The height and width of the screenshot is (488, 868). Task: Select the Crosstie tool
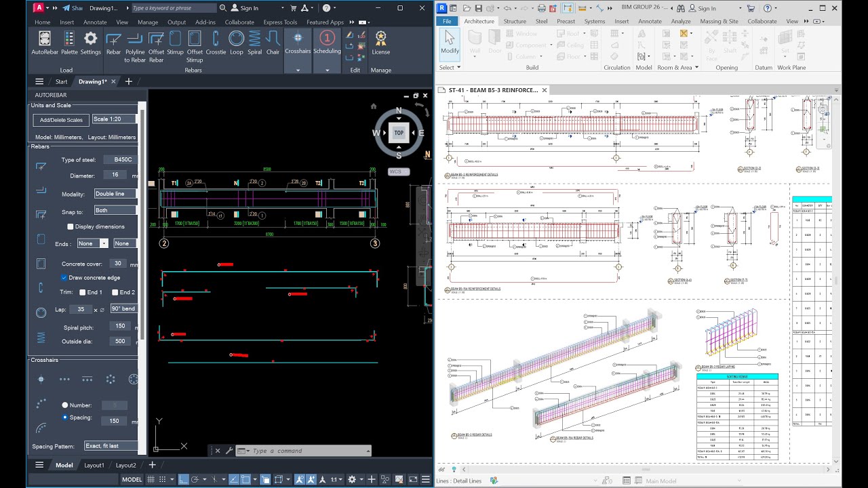[x=216, y=43]
